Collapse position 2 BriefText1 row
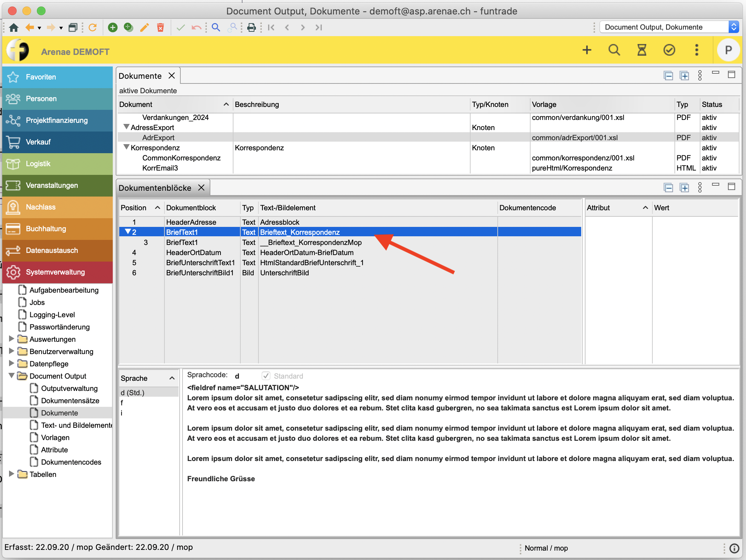The width and height of the screenshot is (746, 560). [x=127, y=232]
